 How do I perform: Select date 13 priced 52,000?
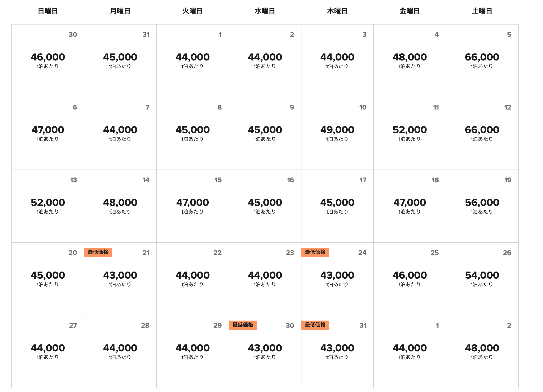tap(48, 206)
